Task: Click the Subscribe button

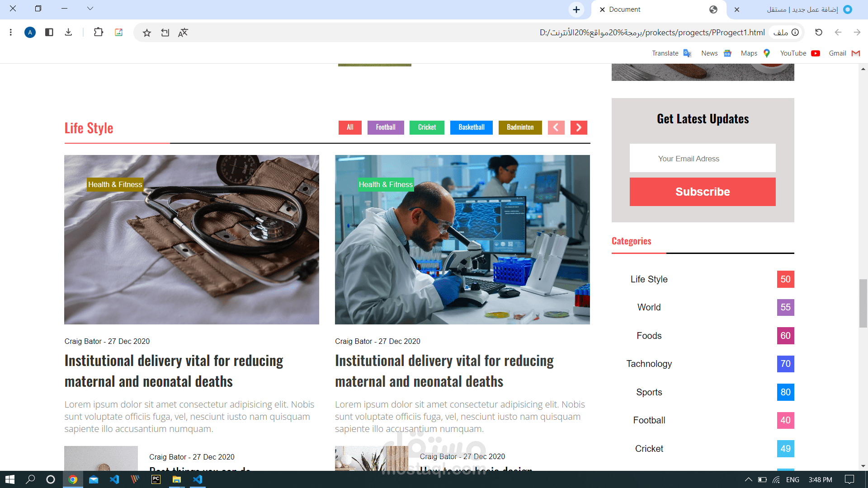Action: pos(703,192)
